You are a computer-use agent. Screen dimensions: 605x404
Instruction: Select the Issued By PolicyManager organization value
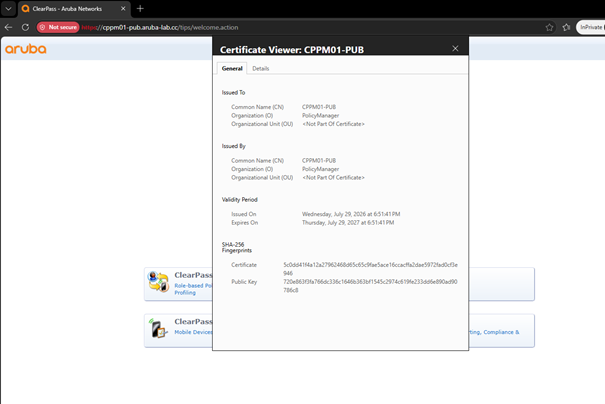[x=320, y=169]
